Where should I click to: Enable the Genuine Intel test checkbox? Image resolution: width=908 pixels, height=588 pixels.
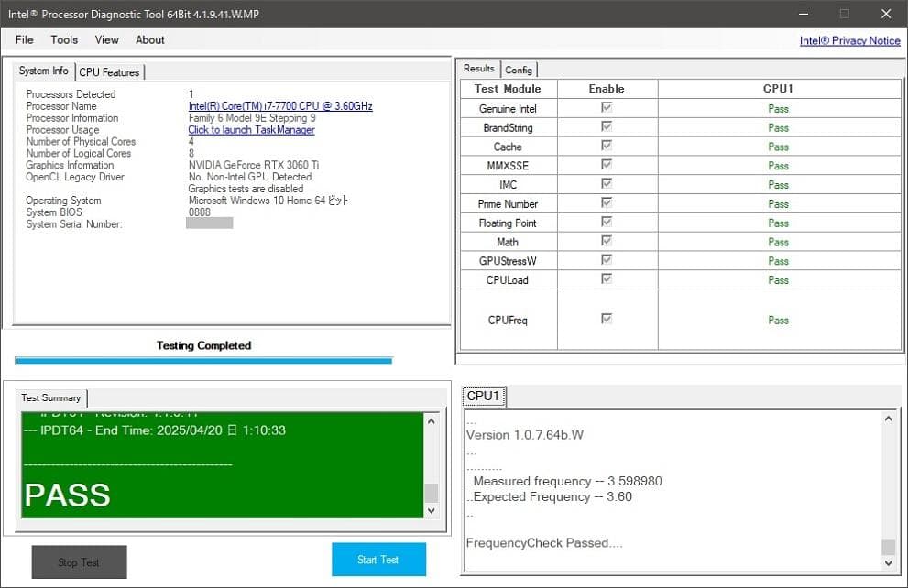[607, 108]
